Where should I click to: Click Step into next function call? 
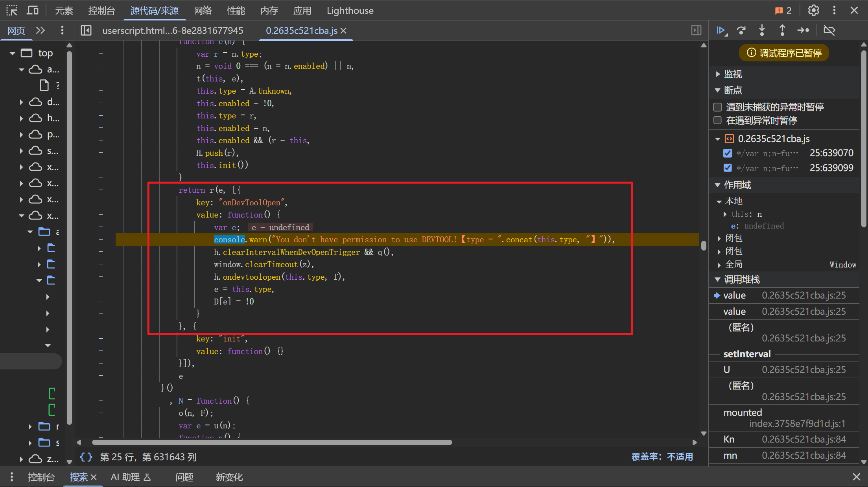tap(762, 30)
